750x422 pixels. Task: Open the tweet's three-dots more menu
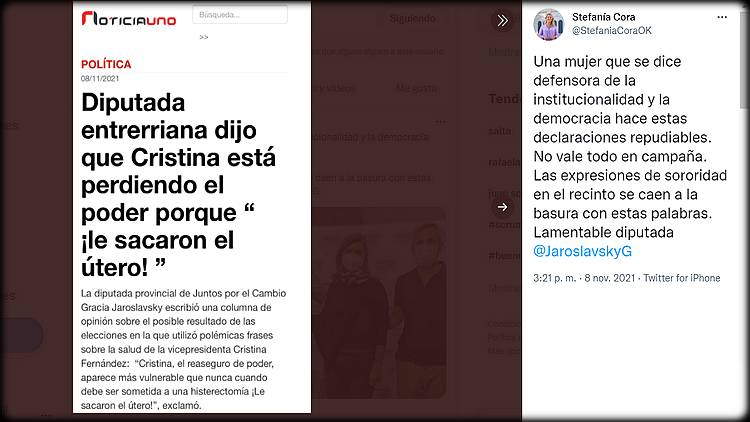pos(722,17)
